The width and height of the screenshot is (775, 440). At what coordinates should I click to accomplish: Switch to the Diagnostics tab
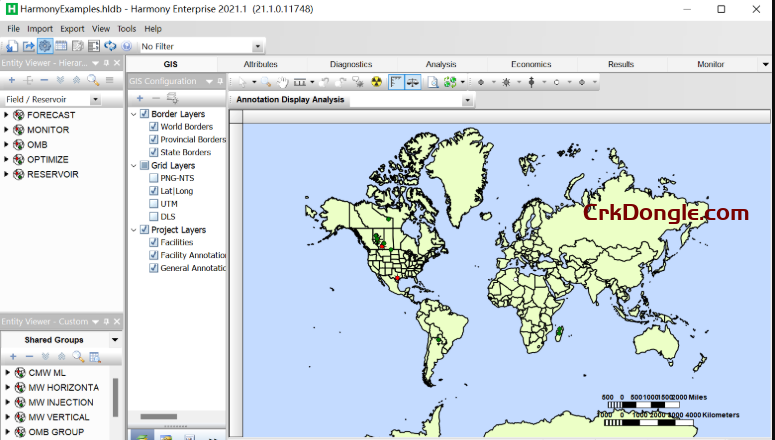(x=350, y=64)
